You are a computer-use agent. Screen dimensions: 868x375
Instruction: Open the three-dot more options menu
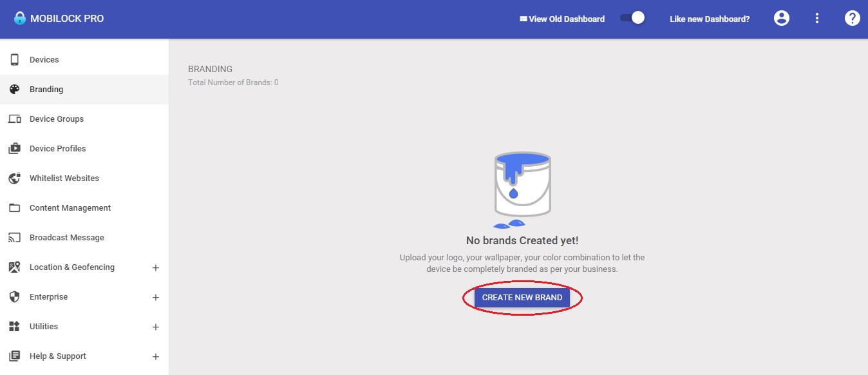point(817,18)
